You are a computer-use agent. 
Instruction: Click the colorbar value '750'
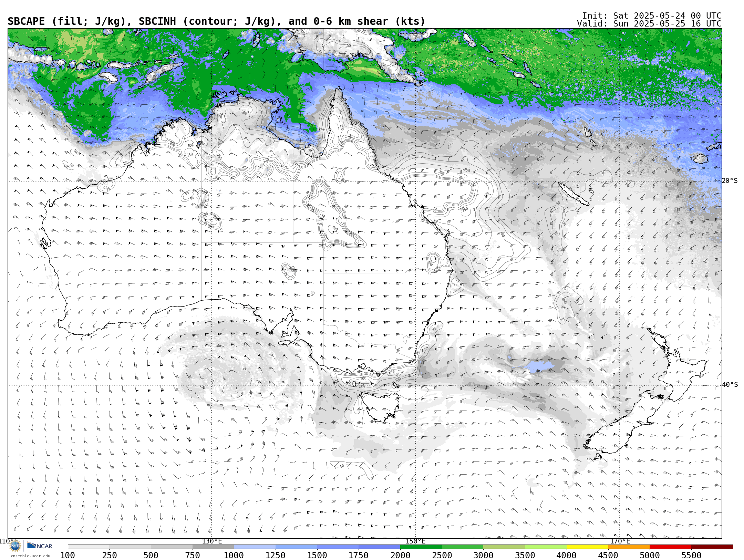(193, 555)
